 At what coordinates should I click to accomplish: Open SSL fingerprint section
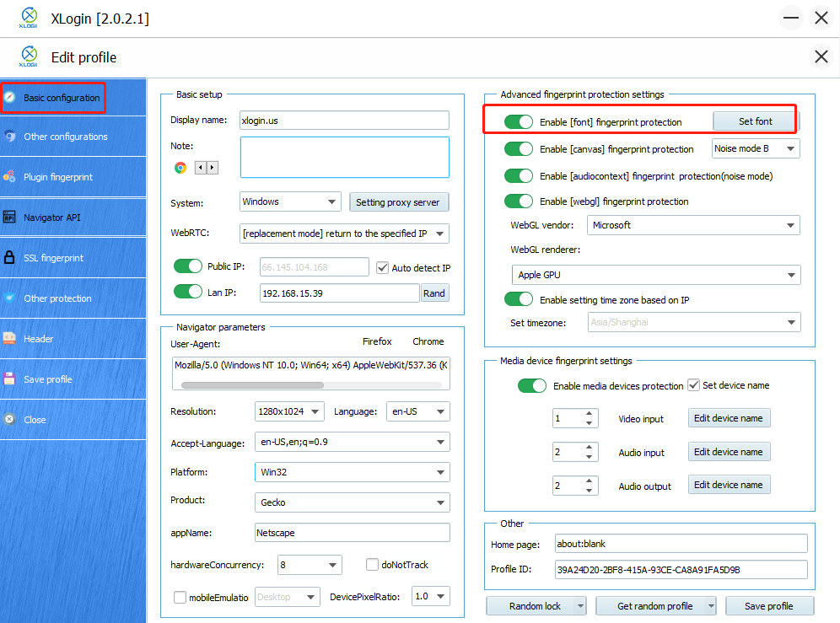coord(73,258)
